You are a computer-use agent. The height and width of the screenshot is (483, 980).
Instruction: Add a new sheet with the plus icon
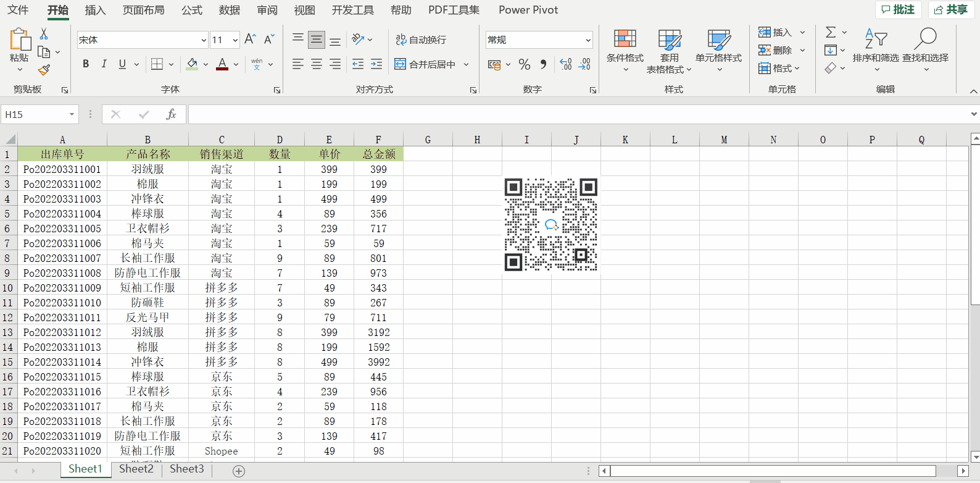click(239, 471)
